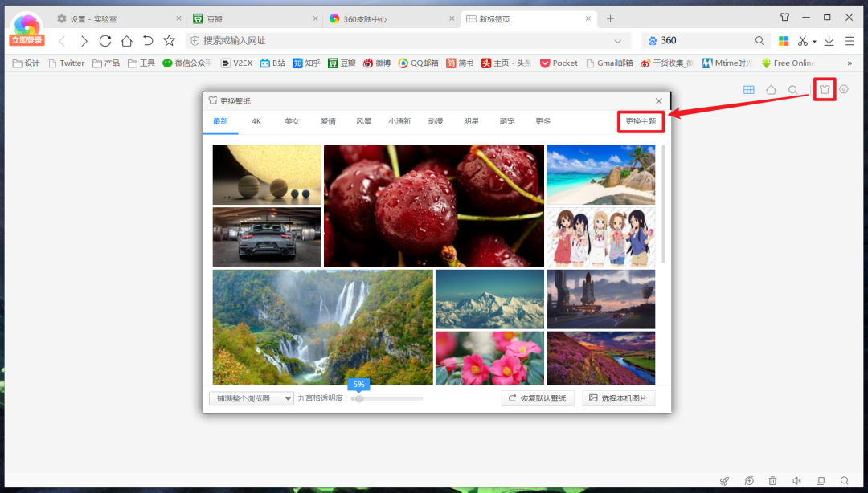Expand the address bar dropdown arrow
The height and width of the screenshot is (493, 868).
[x=618, y=41]
